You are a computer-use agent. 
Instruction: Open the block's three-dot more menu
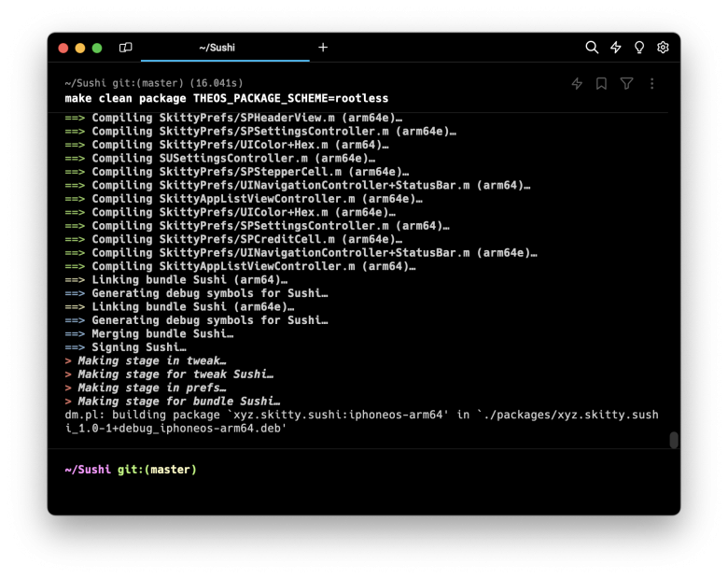click(x=651, y=84)
